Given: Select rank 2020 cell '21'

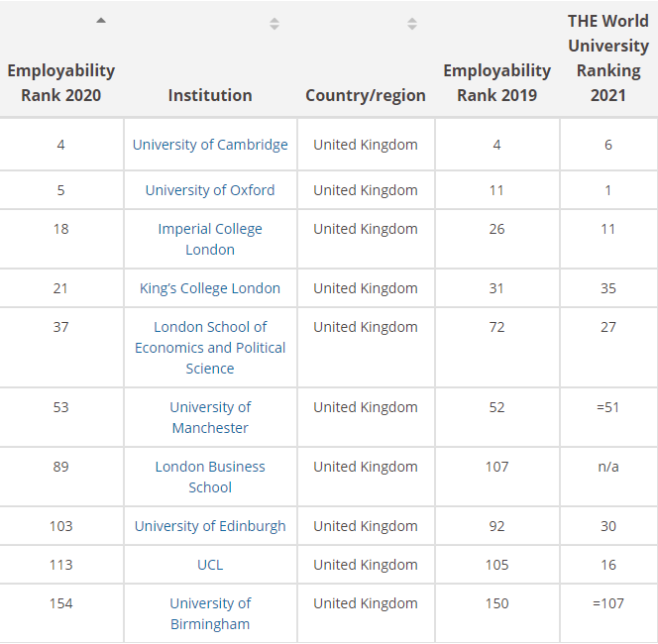Looking at the screenshot, I should point(60,288).
